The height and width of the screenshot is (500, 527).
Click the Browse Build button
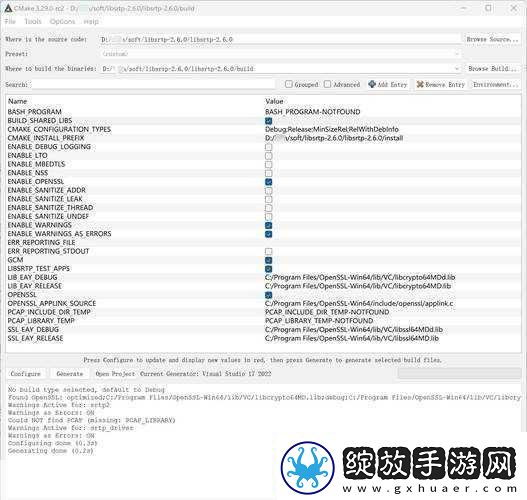point(492,69)
